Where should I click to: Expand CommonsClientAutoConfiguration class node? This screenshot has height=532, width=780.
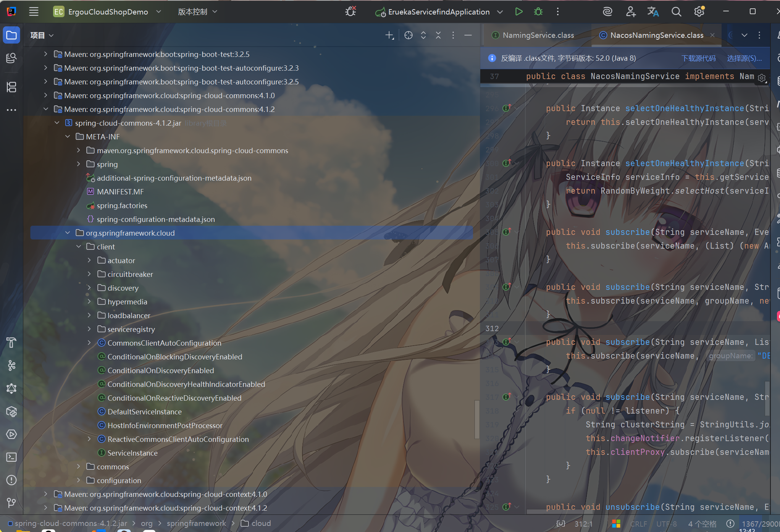pos(89,343)
